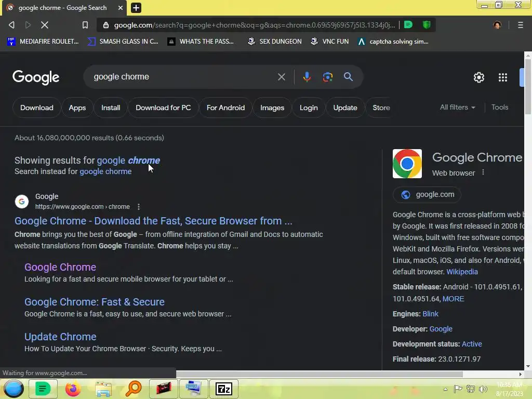Select the Download for PC chip

coord(163,108)
